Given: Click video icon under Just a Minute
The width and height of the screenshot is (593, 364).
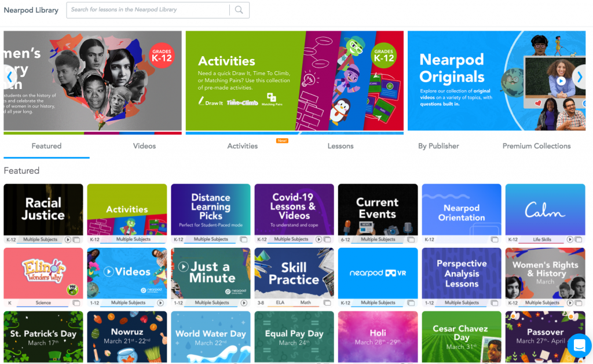Looking at the screenshot, I should pos(244,303).
